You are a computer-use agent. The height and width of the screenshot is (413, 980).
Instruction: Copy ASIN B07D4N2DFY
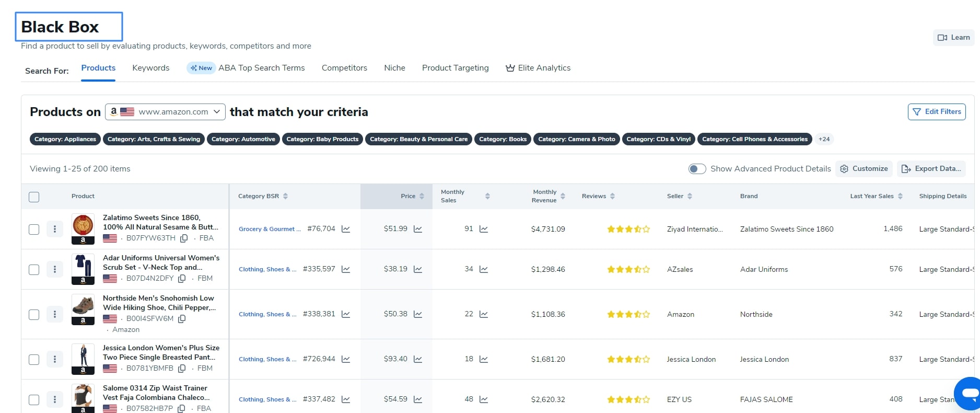click(182, 279)
